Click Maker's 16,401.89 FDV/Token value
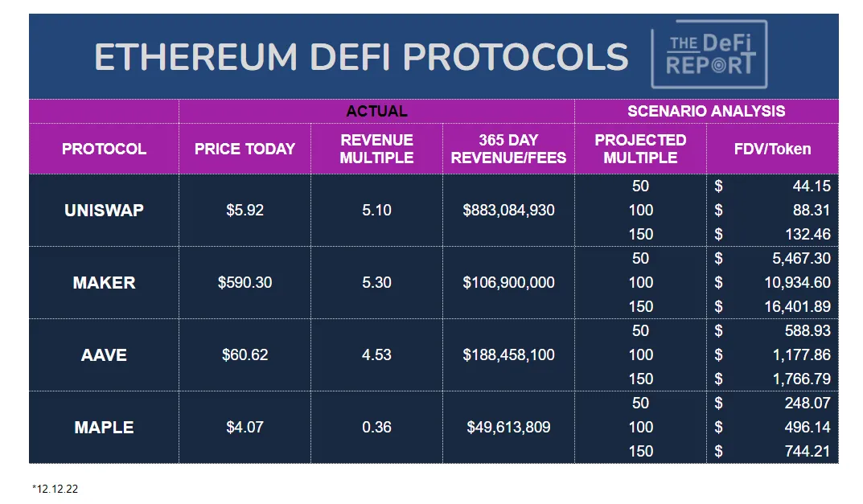 (798, 307)
